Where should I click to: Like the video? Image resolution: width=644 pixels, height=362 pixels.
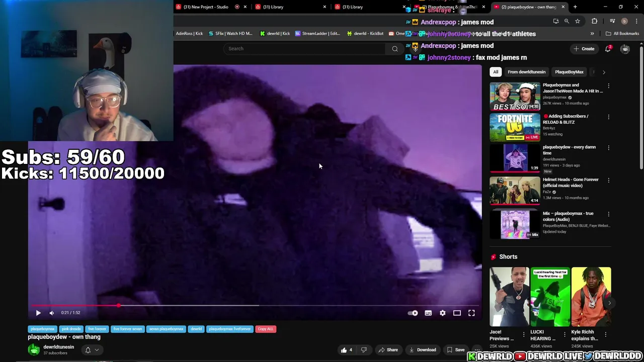(x=347, y=350)
